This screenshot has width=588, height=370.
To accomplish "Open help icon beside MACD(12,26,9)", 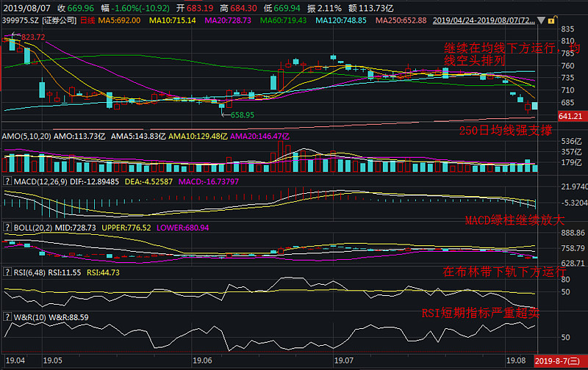I will (x=7, y=181).
